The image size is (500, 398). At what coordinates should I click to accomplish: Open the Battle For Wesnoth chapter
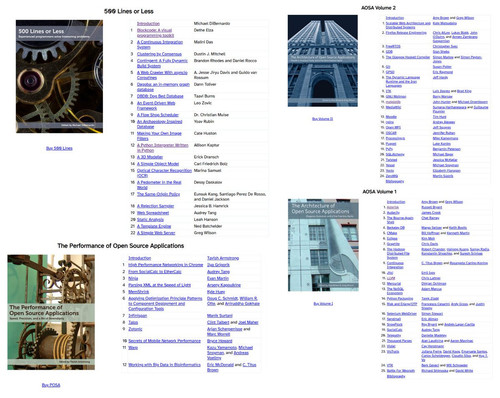[x=401, y=370]
